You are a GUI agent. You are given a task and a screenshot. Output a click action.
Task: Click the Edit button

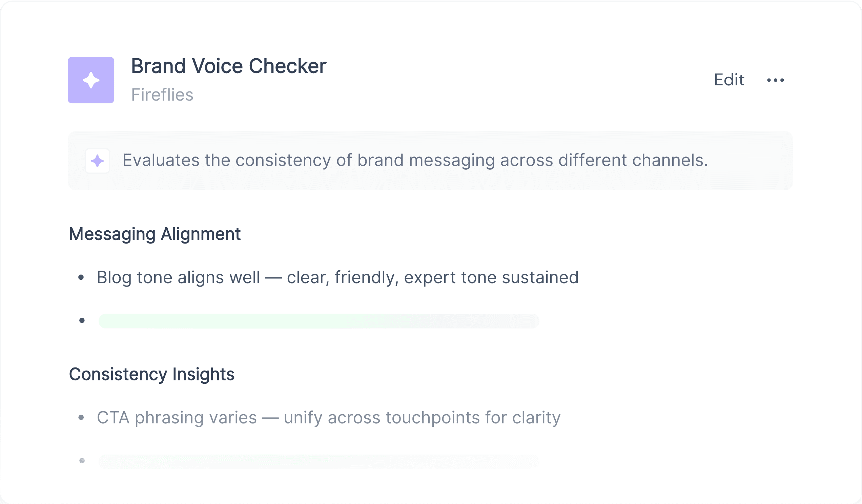(729, 80)
